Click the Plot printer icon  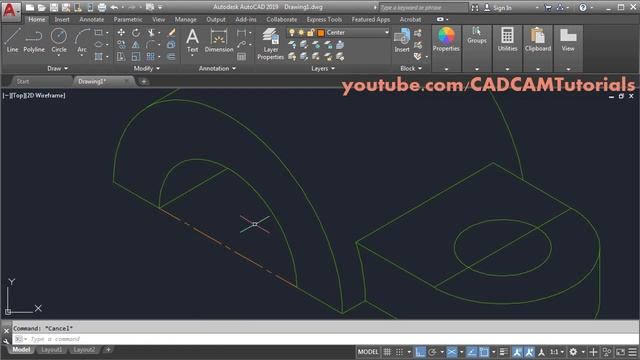click(102, 7)
